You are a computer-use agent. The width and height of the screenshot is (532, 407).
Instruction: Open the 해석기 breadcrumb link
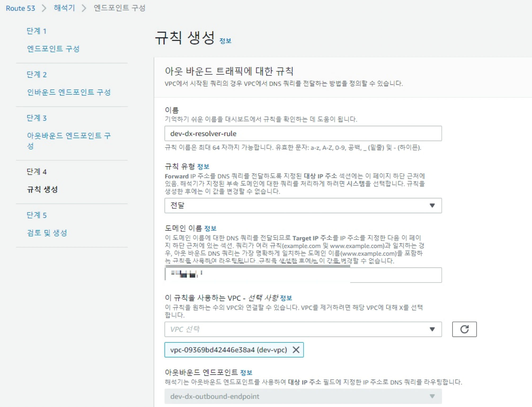(x=64, y=8)
